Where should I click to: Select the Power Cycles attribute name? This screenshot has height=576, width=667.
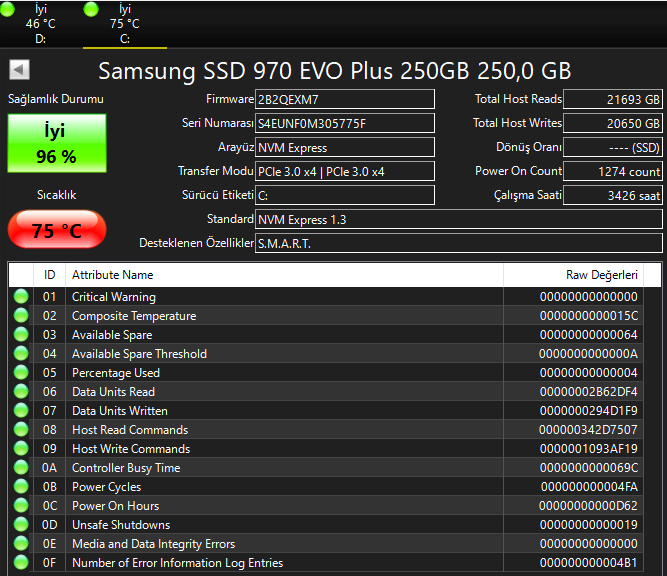click(x=106, y=487)
